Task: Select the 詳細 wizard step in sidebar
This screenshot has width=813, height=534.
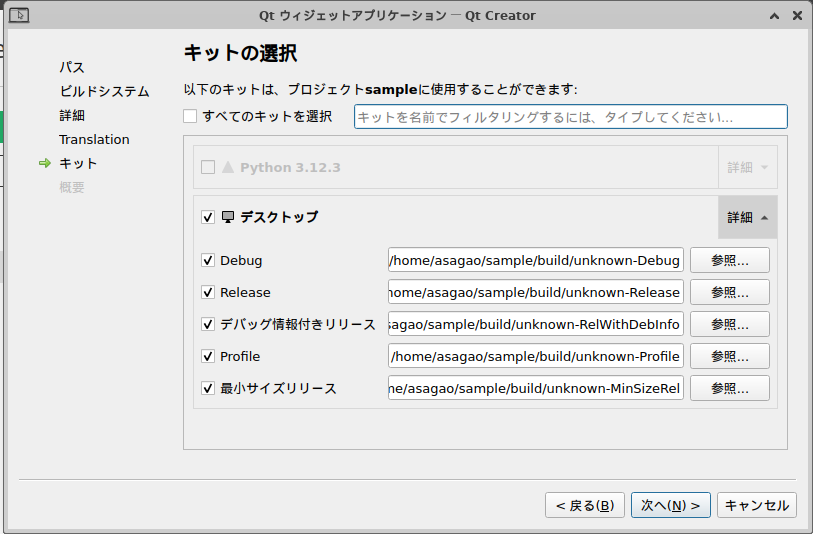Action: pos(72,115)
